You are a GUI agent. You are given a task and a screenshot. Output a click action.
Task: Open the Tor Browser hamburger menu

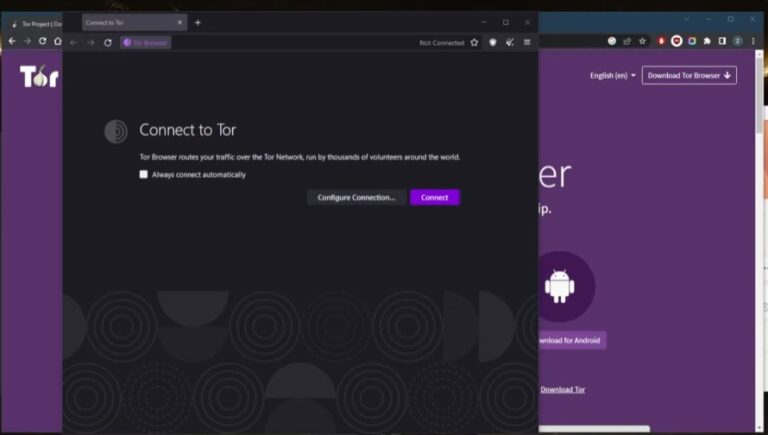[x=527, y=42]
